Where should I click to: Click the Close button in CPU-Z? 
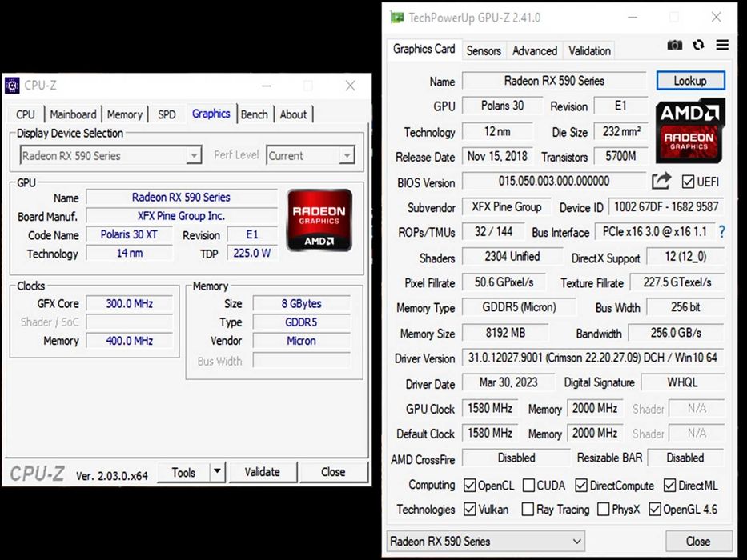point(333,472)
